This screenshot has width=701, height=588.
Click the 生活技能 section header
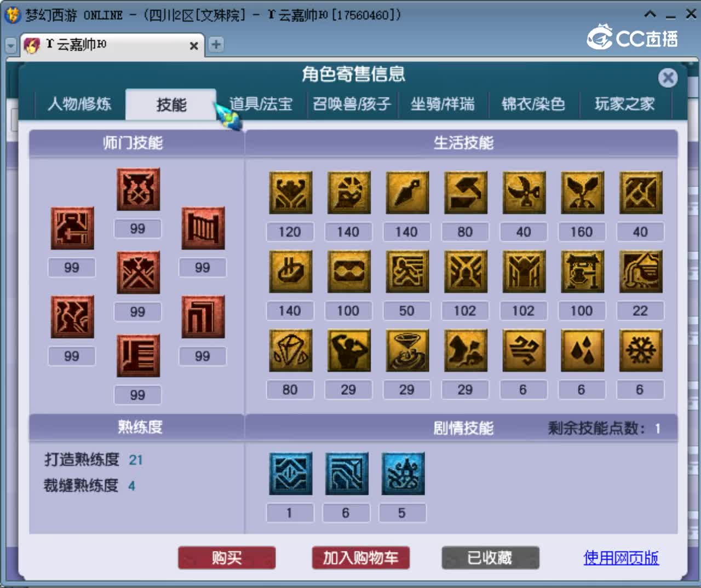coord(463,143)
